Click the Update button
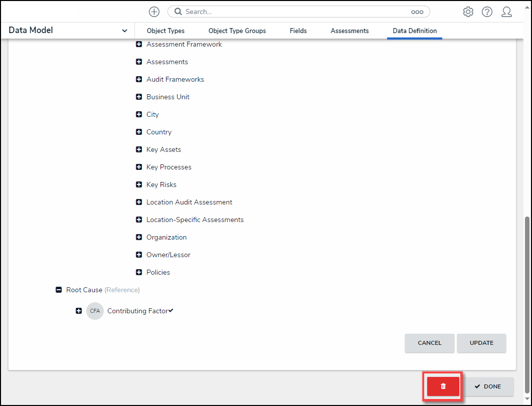This screenshot has height=406, width=532. click(x=481, y=343)
